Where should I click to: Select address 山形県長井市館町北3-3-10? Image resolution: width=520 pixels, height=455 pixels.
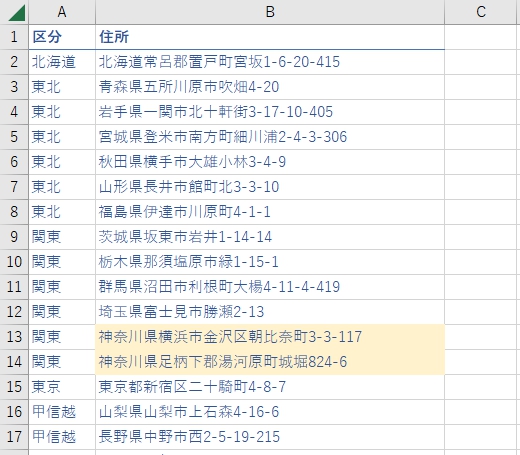(x=270, y=187)
